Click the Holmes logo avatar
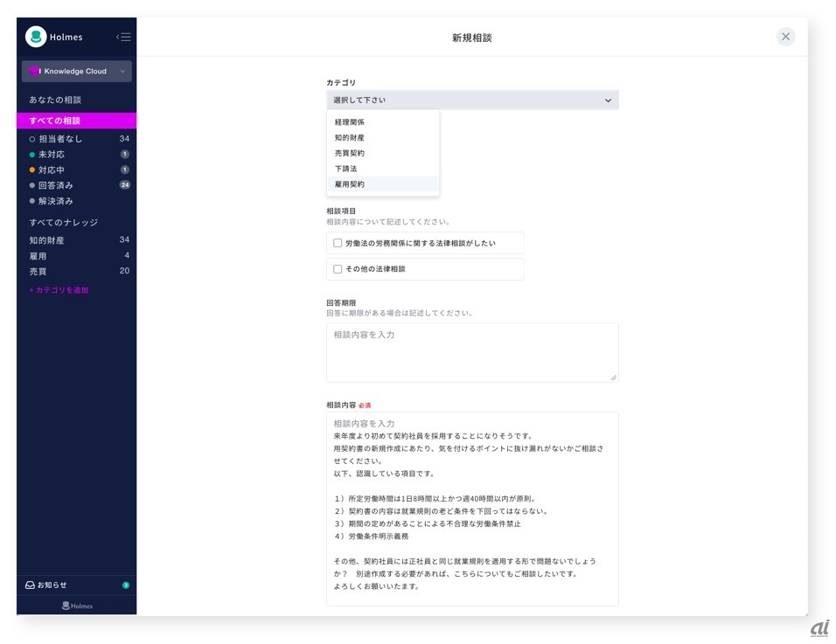The width and height of the screenshot is (836, 644). 36,37
